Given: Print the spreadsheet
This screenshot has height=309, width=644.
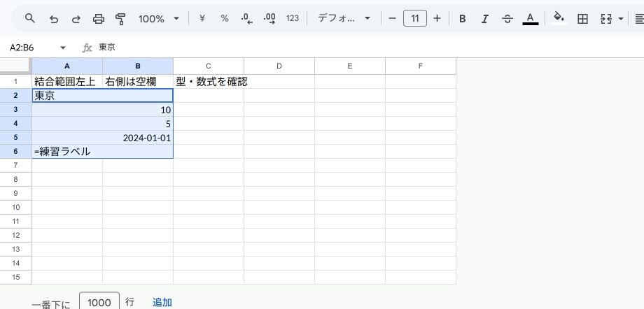Looking at the screenshot, I should click(99, 18).
